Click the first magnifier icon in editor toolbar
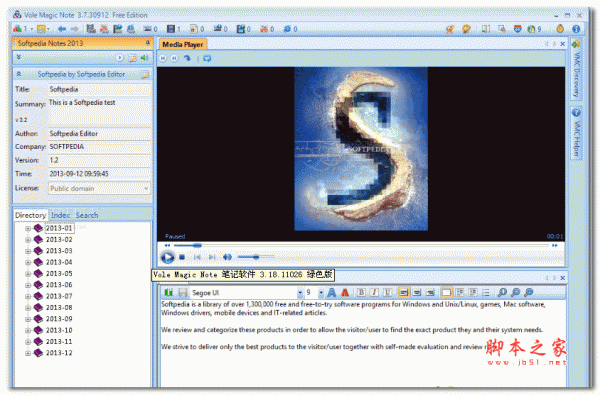 (x=502, y=293)
